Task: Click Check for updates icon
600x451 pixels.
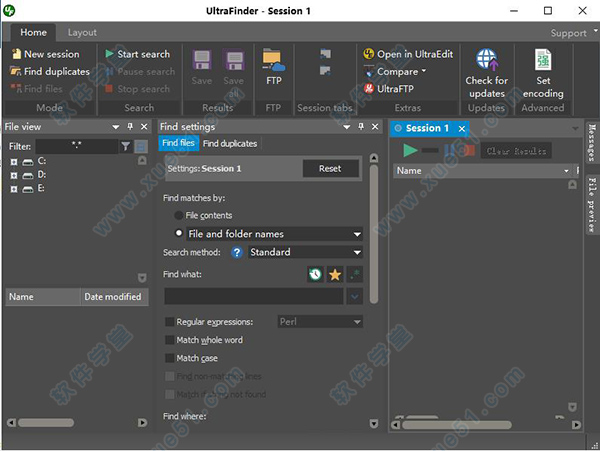Action: 487,60
